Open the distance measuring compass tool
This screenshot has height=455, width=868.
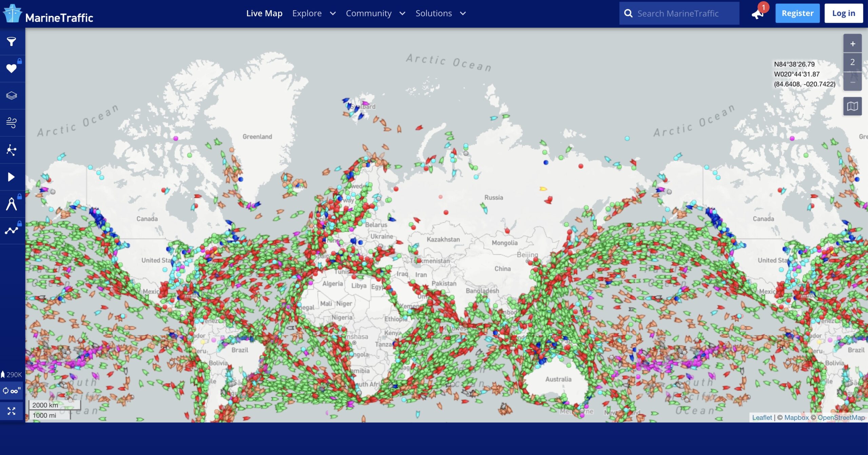tap(12, 204)
